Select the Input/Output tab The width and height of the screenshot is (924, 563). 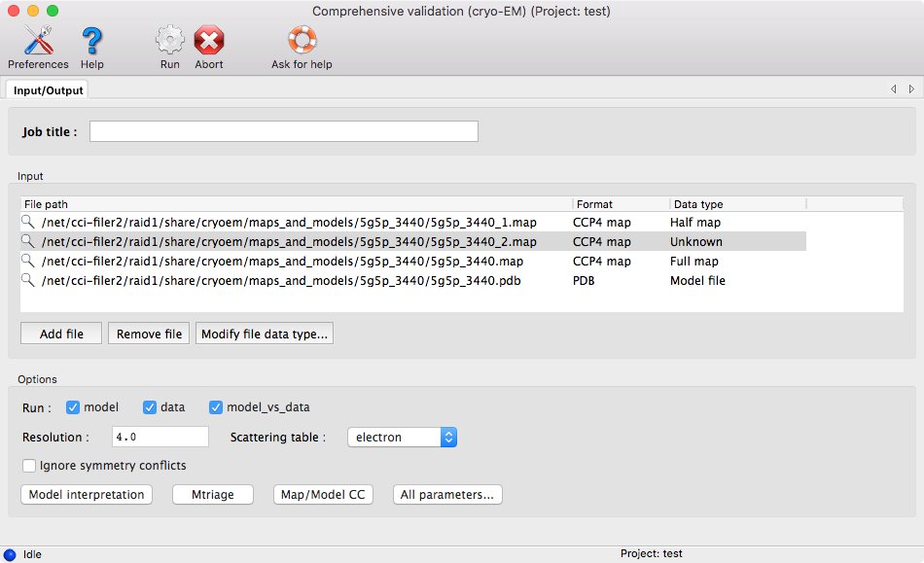tap(49, 90)
